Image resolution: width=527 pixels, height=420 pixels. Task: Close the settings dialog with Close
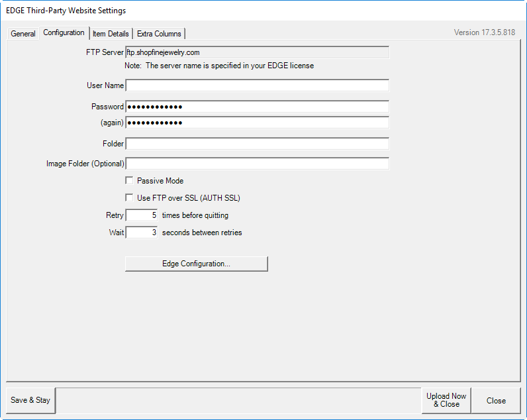[x=496, y=400]
